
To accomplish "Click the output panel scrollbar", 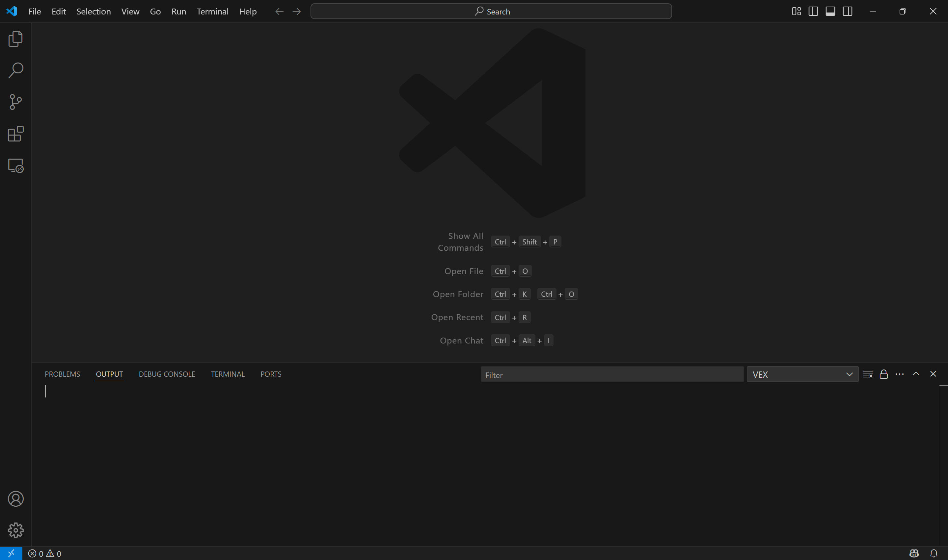I will (943, 466).
